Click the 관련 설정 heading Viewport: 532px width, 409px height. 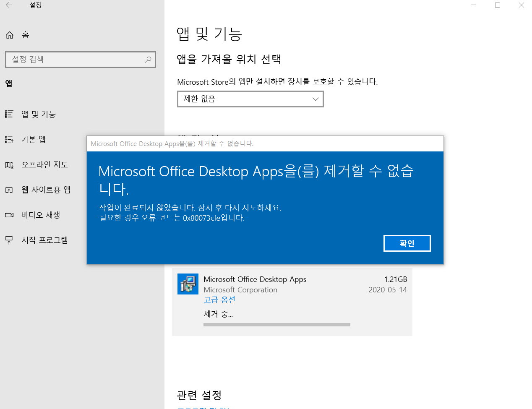click(x=199, y=395)
